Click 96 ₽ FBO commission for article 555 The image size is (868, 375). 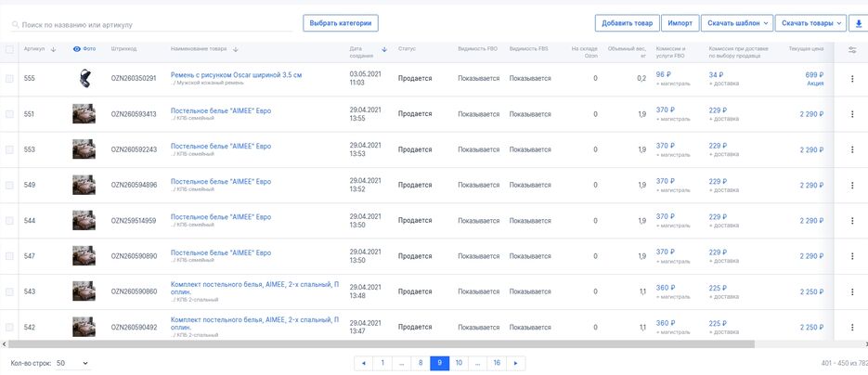pos(663,74)
